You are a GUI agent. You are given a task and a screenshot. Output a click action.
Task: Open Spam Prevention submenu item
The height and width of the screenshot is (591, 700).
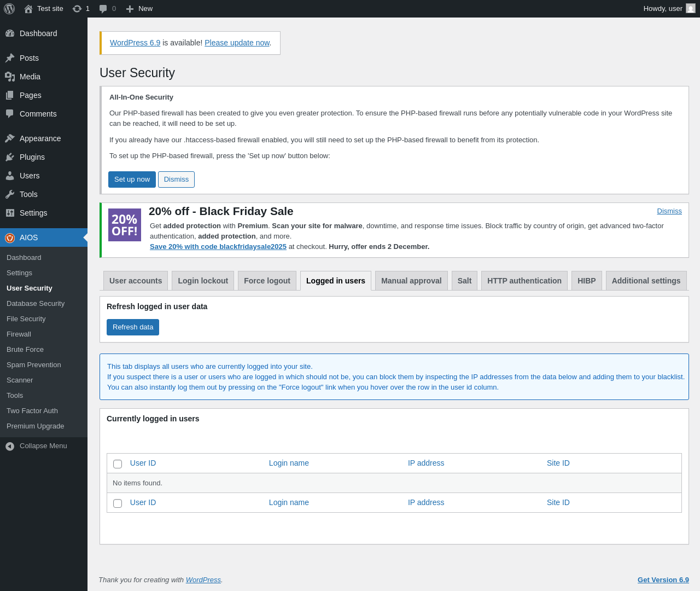[44, 365]
